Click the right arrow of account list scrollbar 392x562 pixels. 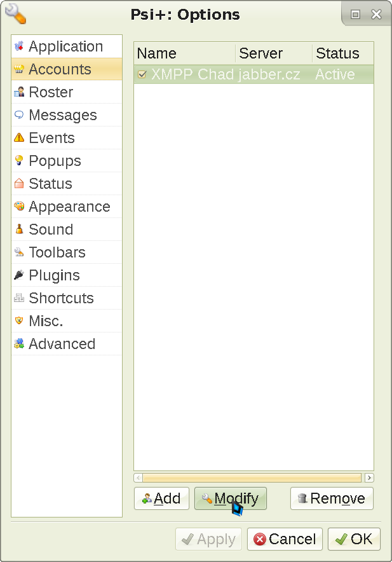(369, 477)
